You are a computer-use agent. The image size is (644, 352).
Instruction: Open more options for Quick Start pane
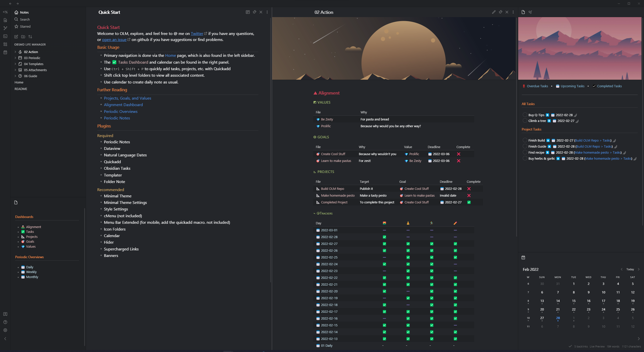click(x=267, y=12)
